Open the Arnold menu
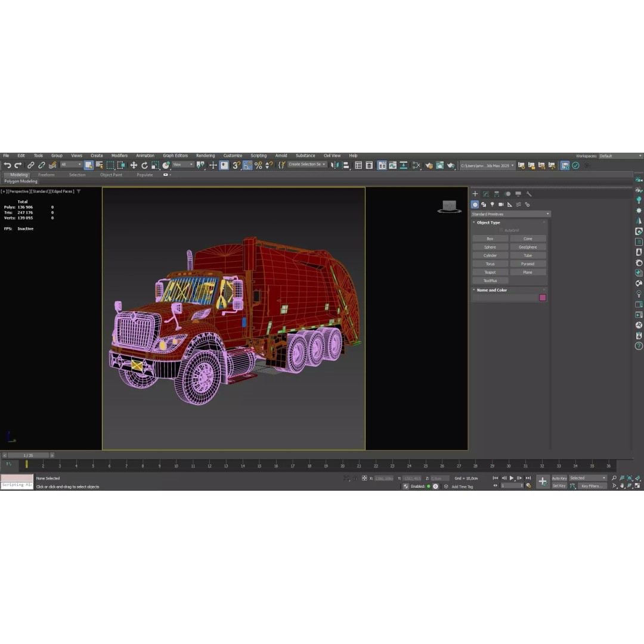644x644 pixels. [x=281, y=156]
